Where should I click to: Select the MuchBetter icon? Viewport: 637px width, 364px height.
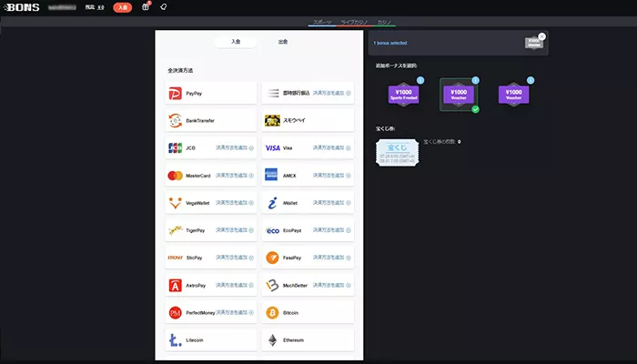tap(272, 285)
